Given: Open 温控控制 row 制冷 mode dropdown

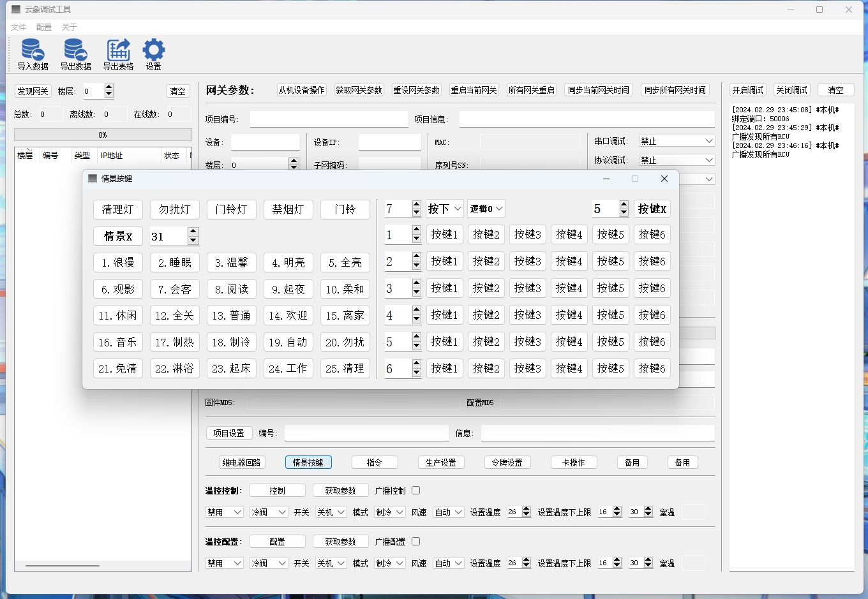Looking at the screenshot, I should [390, 512].
